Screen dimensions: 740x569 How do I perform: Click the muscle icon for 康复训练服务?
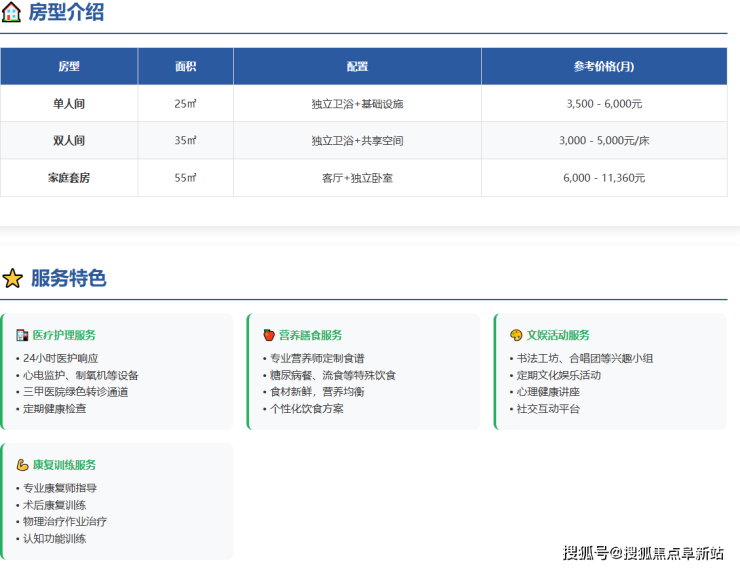[x=22, y=465]
